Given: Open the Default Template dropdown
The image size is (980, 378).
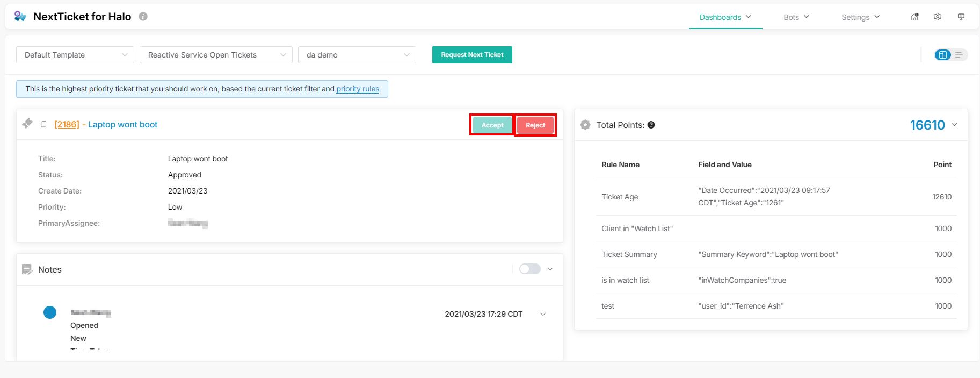Looking at the screenshot, I should coord(75,55).
